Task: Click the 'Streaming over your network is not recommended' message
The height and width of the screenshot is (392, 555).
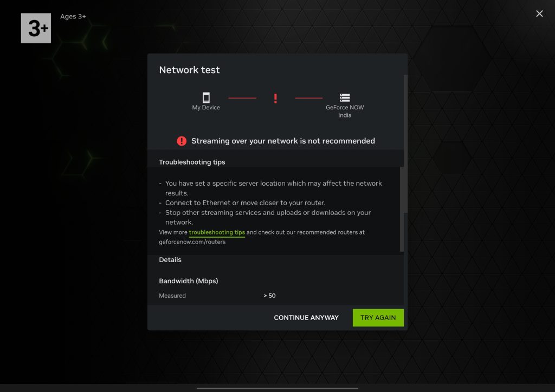Action: click(283, 141)
